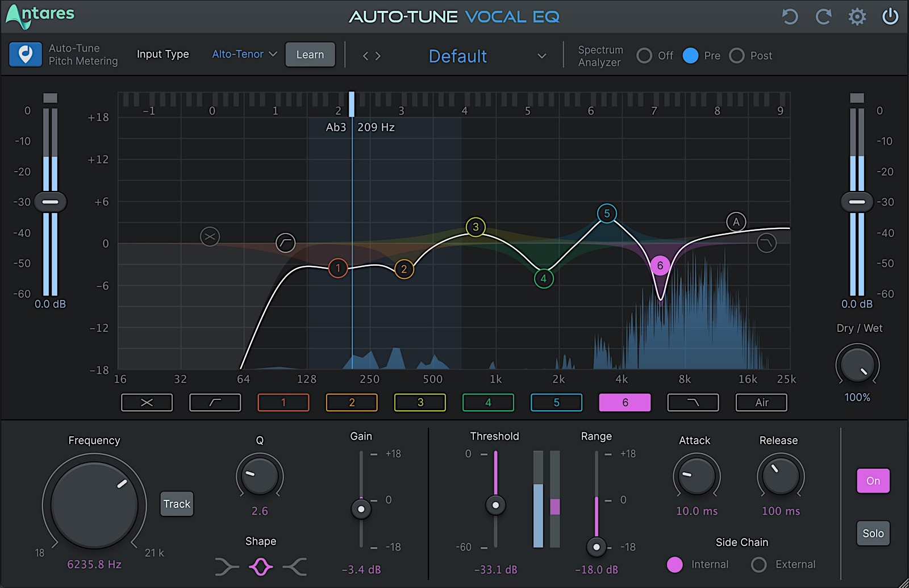909x588 pixels.
Task: Click the Attack knob
Action: [x=697, y=476]
